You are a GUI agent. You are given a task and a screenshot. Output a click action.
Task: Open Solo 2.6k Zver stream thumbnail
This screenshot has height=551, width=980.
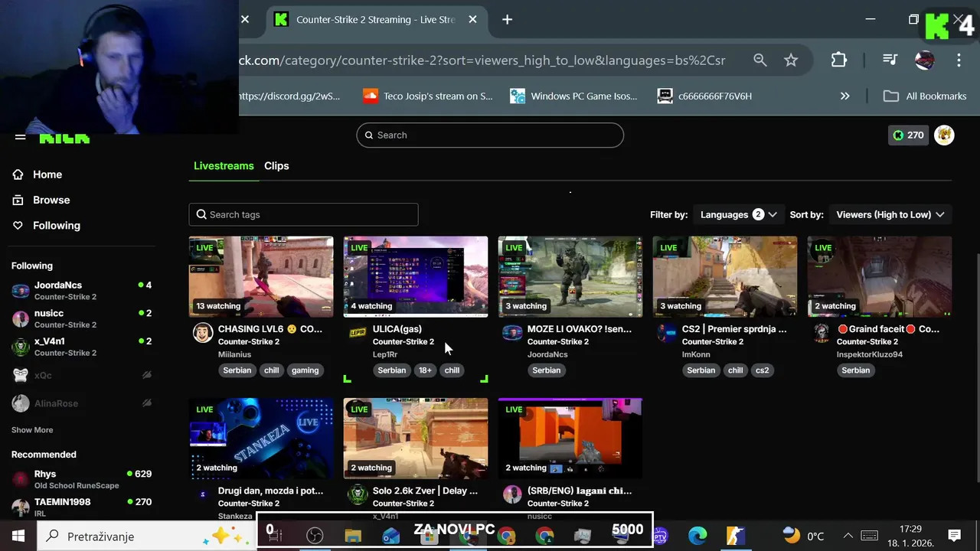pyautogui.click(x=416, y=438)
